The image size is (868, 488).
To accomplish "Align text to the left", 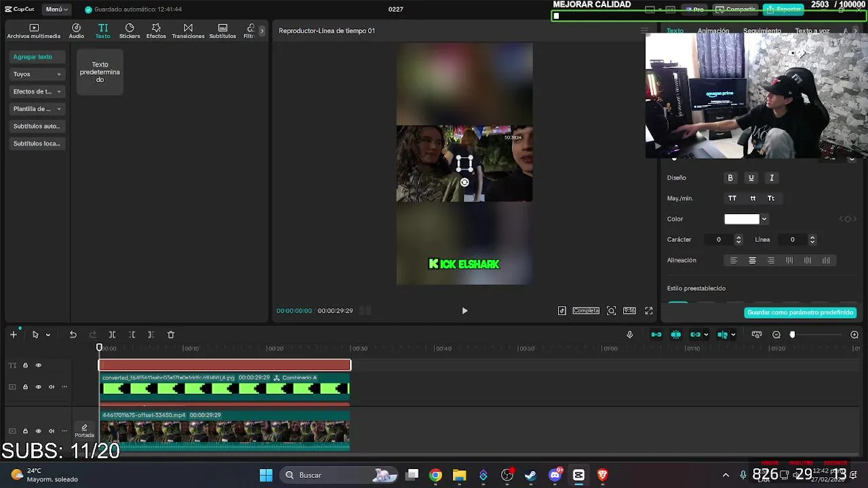I will click(733, 260).
